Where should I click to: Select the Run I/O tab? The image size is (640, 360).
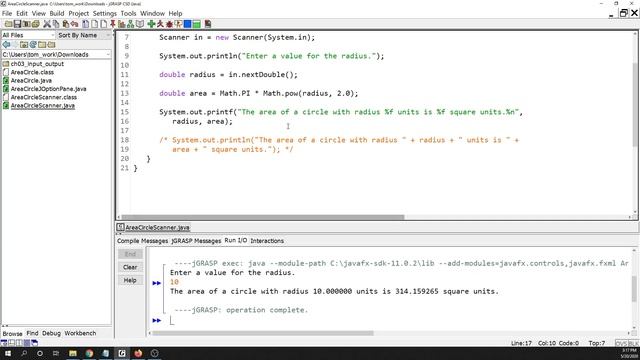click(236, 240)
